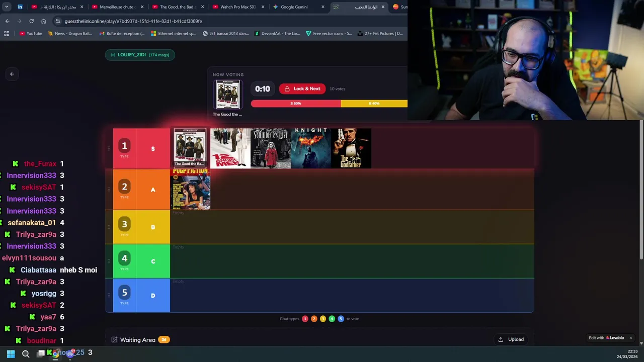
Task: Open the News - Dragon Ball bookmark
Action: [x=70, y=34]
